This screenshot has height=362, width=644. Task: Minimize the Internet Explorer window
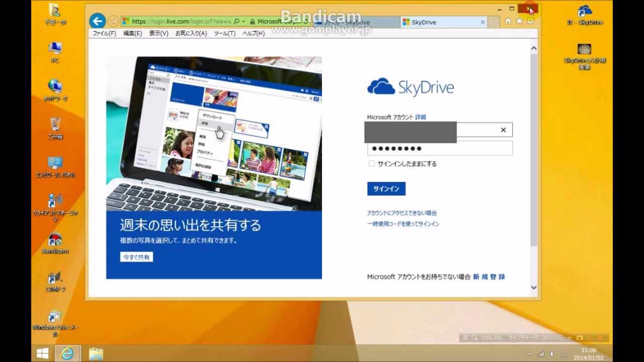499,9
